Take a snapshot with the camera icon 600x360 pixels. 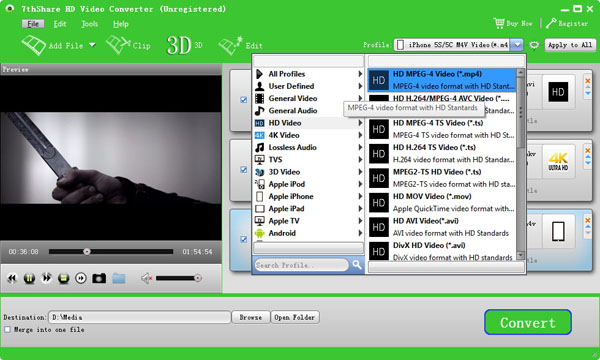(x=99, y=278)
